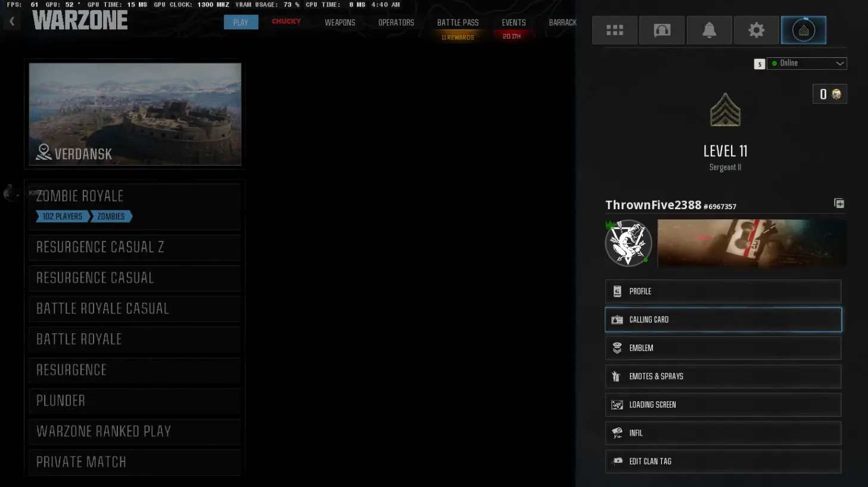Open Emotes & Sprays
The height and width of the screenshot is (487, 868).
point(723,376)
